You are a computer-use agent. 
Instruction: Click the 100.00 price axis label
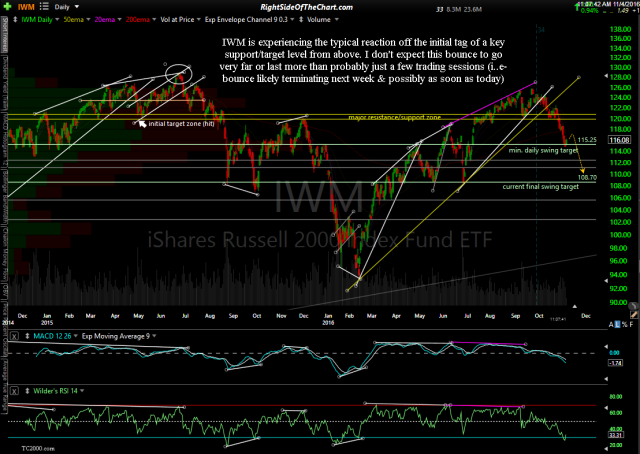(620, 235)
